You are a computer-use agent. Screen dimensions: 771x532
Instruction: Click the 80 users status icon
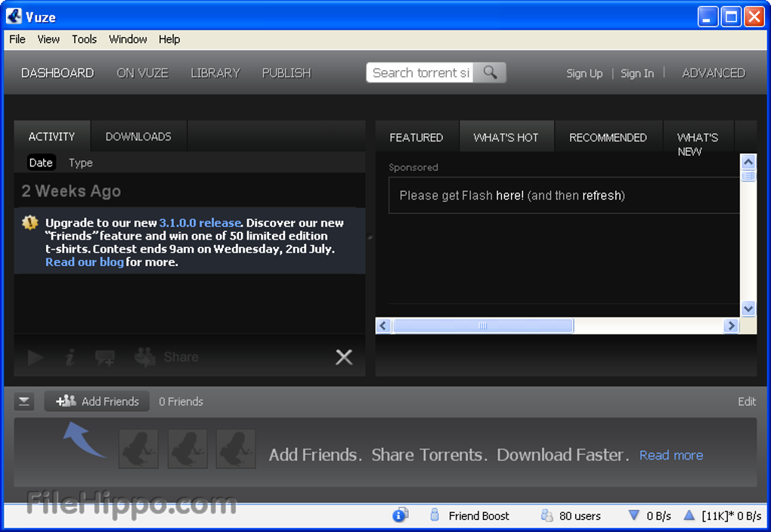547,515
